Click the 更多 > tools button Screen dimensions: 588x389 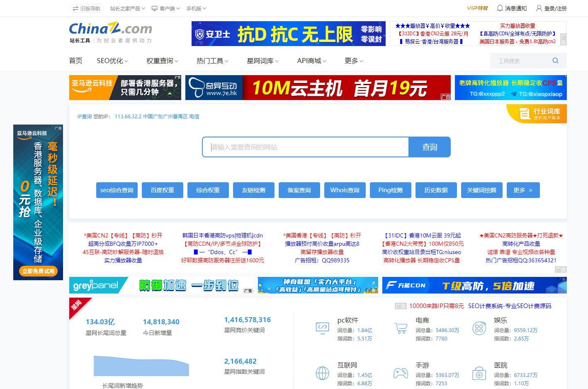(x=523, y=190)
